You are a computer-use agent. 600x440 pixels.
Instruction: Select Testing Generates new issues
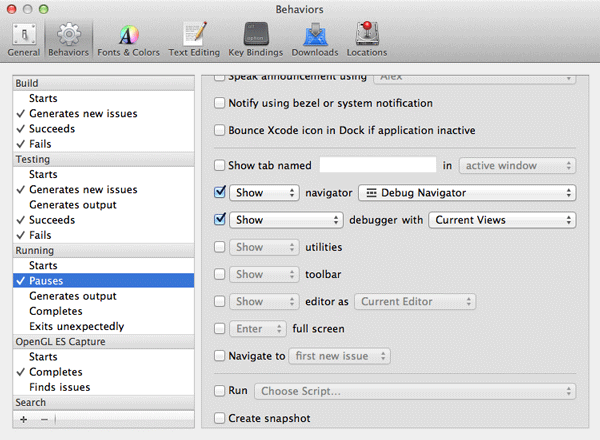(x=103, y=190)
